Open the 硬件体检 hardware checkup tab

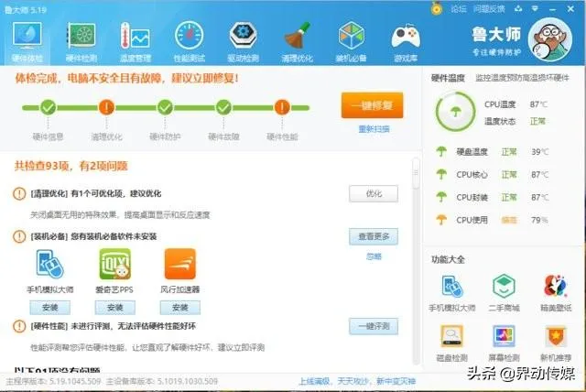click(27, 42)
